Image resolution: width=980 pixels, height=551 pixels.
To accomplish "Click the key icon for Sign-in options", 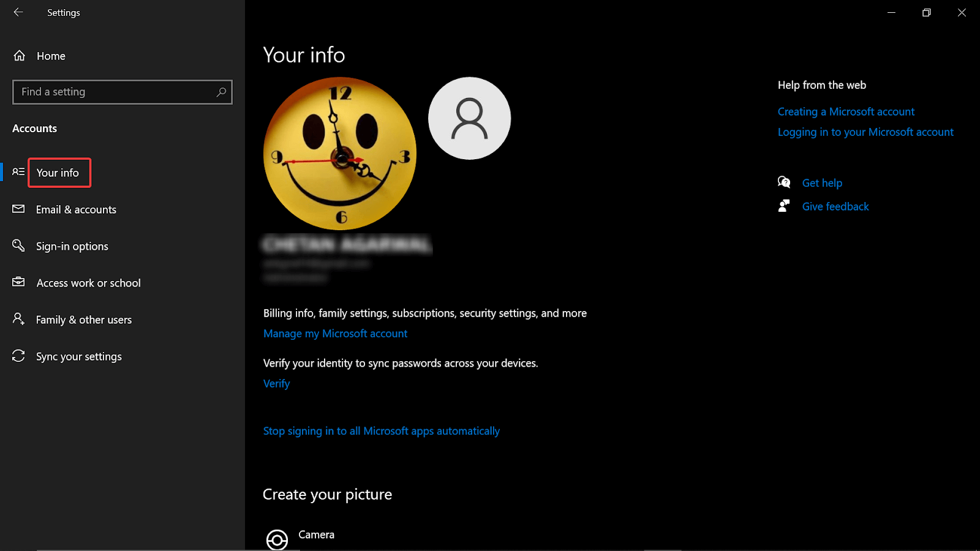I will click(x=18, y=246).
